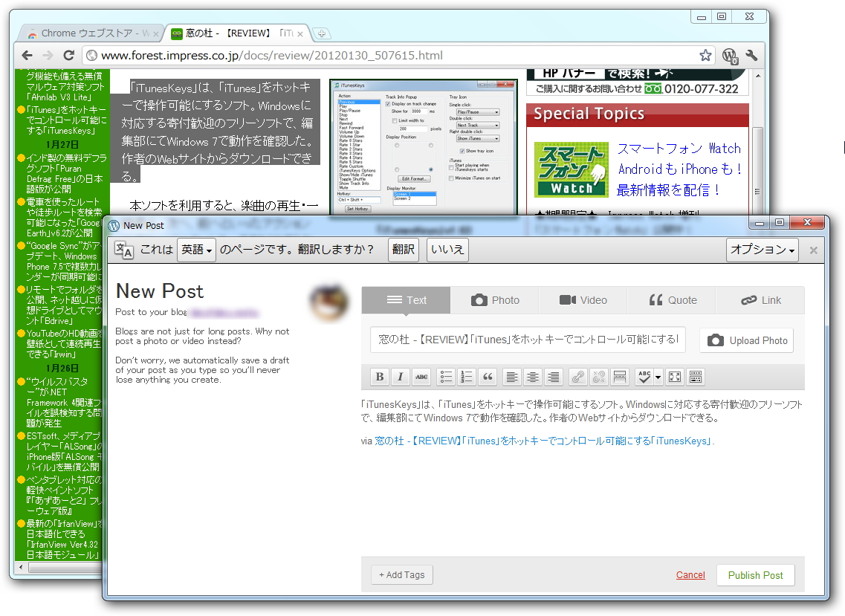The image size is (845, 616).
Task: Insert the More tag
Action: tap(619, 377)
